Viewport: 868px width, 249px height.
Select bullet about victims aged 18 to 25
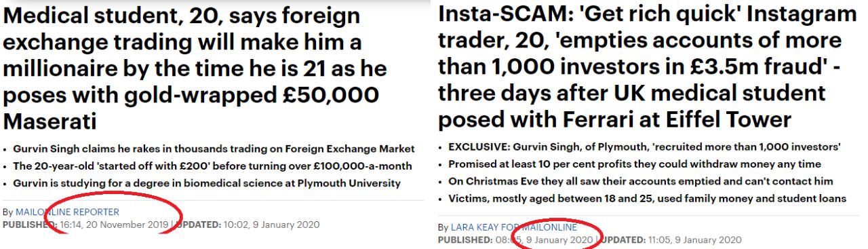pyautogui.click(x=643, y=198)
